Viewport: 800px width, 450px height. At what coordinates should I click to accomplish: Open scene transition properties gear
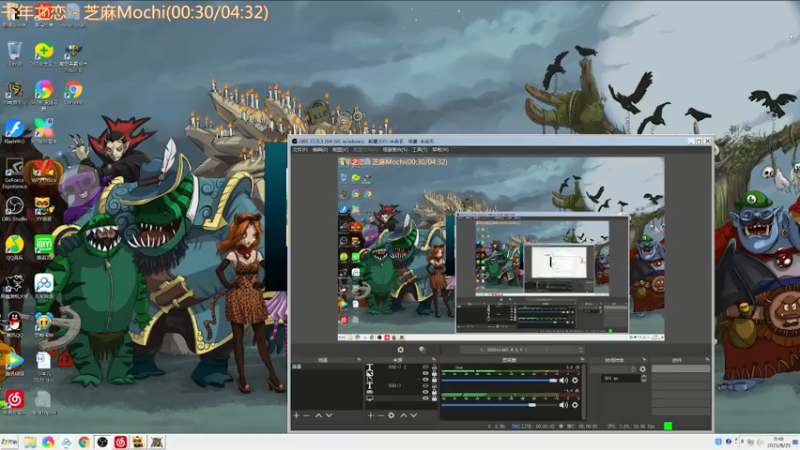click(642, 369)
